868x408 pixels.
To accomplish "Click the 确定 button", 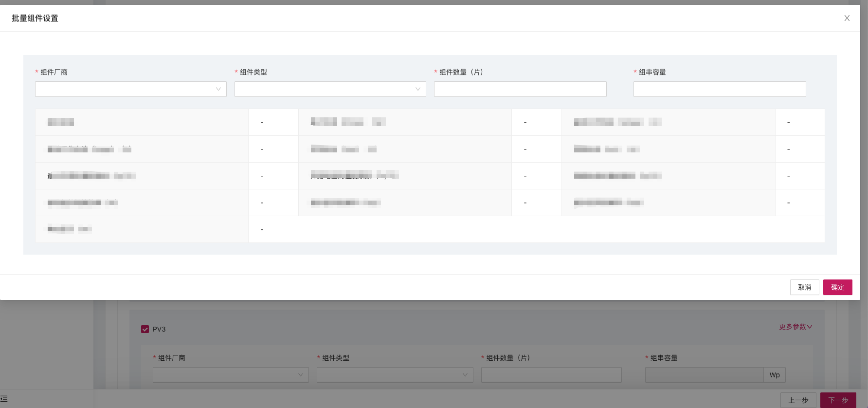I will [838, 287].
